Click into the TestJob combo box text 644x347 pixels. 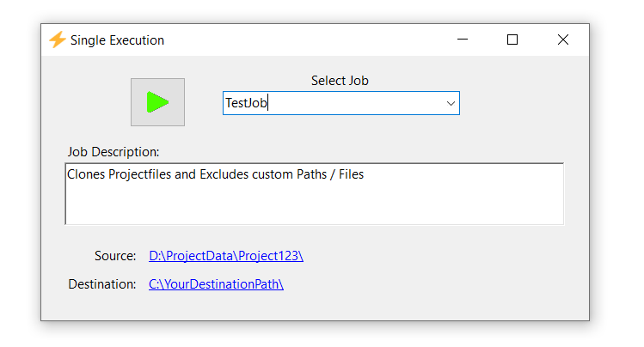pos(246,103)
